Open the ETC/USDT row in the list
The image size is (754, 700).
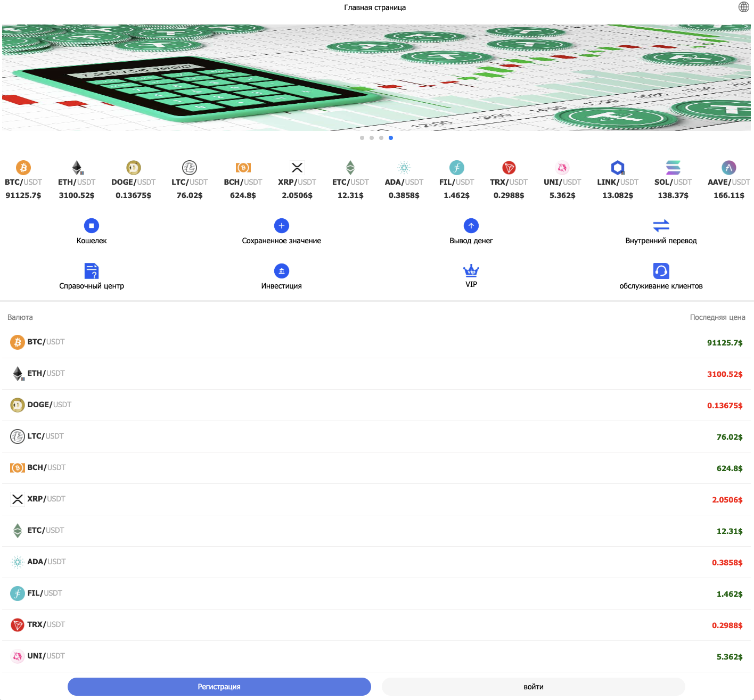point(377,531)
